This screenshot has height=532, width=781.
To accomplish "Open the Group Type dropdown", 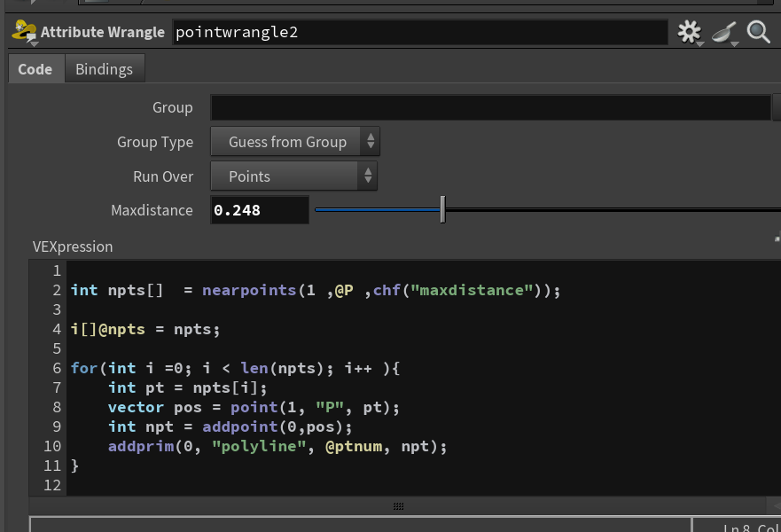I will click(x=295, y=142).
